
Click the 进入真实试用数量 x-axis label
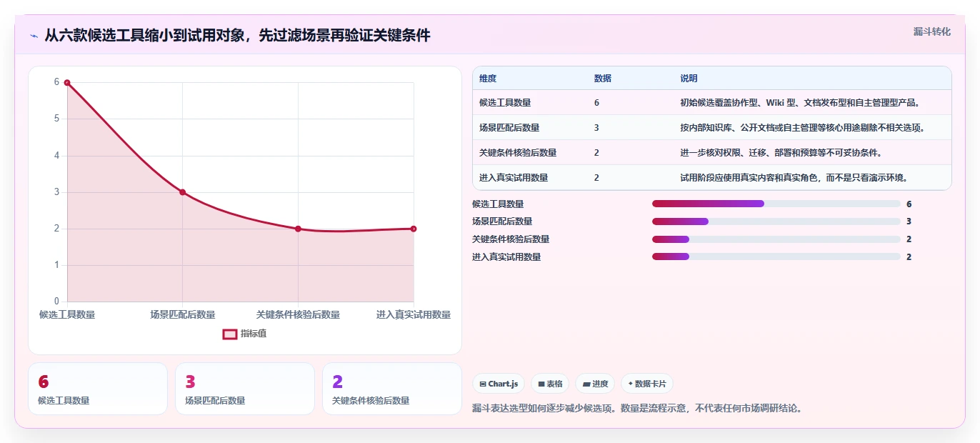414,314
